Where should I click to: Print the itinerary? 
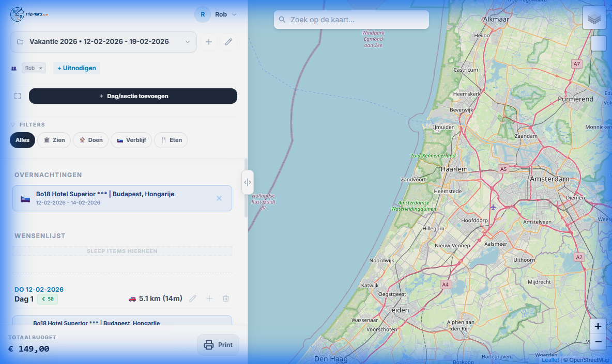[x=218, y=345]
